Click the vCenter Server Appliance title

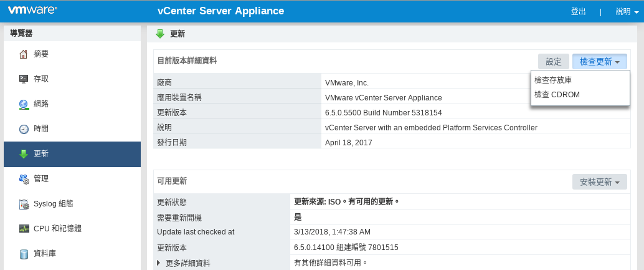(221, 11)
